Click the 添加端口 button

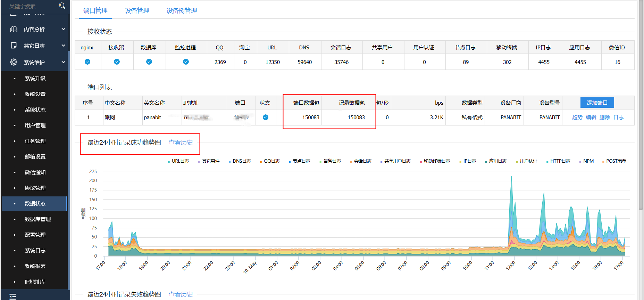click(597, 103)
